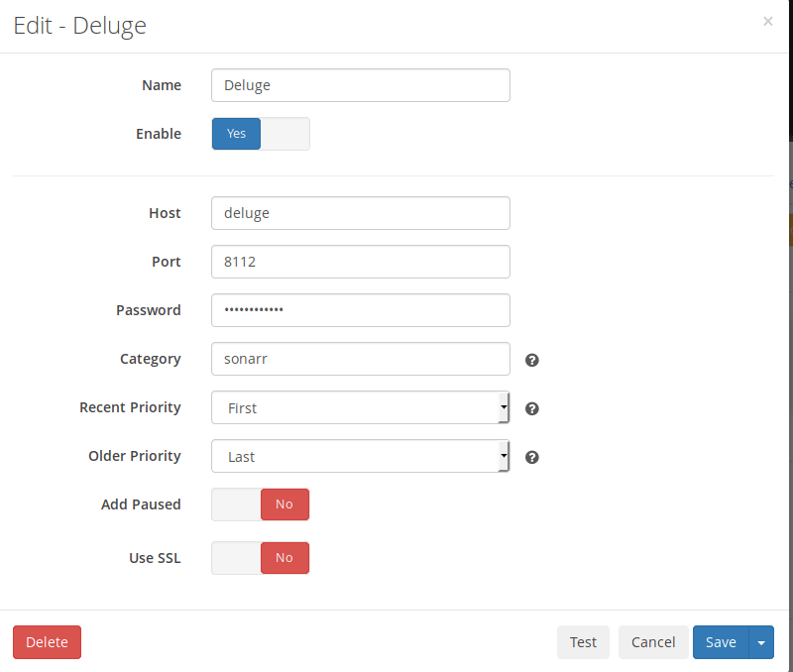
Task: Click Cancel to discard changes
Action: pos(653,642)
